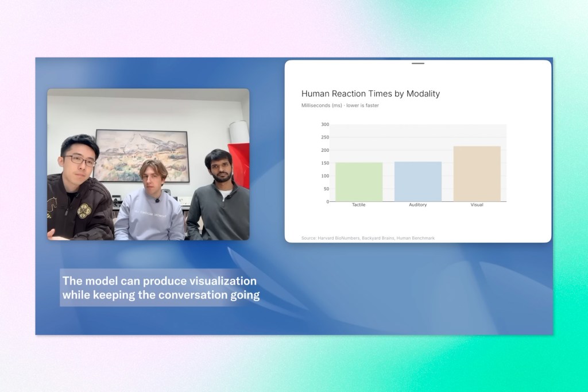
Task: Click the 'Visual' axis label
Action: [477, 205]
